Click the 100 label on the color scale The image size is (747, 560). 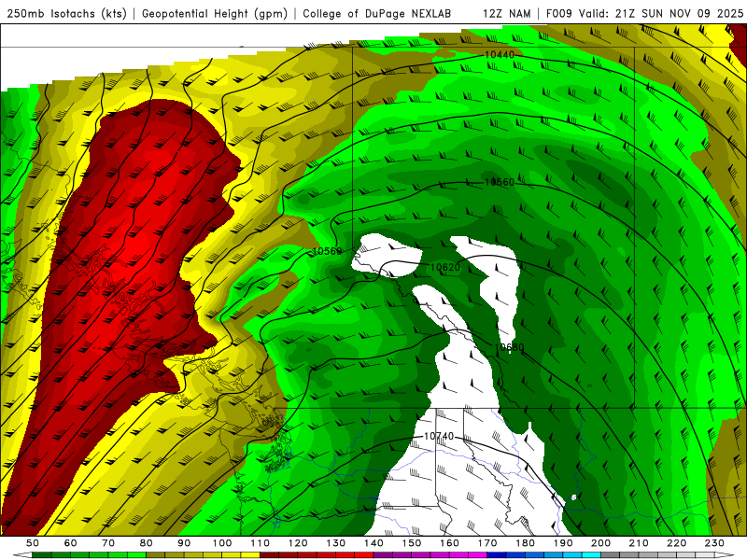click(x=222, y=543)
